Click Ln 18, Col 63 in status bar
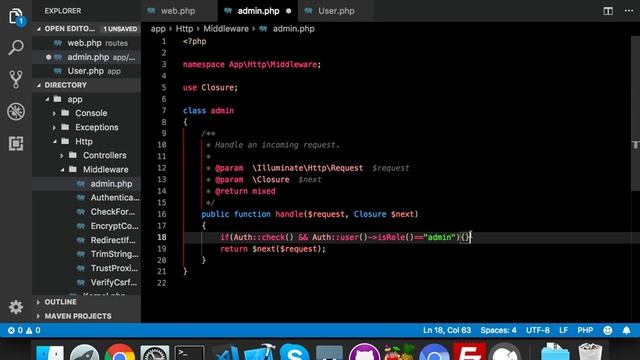640x360 pixels. (x=447, y=330)
